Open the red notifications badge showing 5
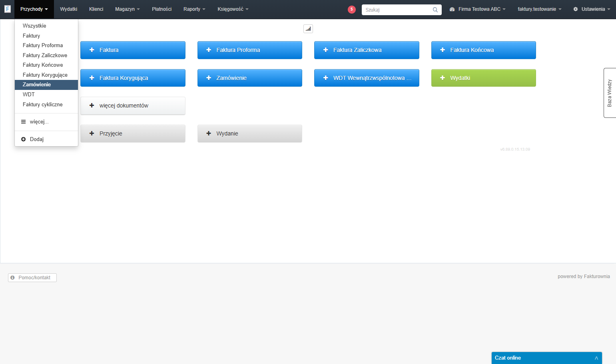The height and width of the screenshot is (364, 616). (352, 9)
